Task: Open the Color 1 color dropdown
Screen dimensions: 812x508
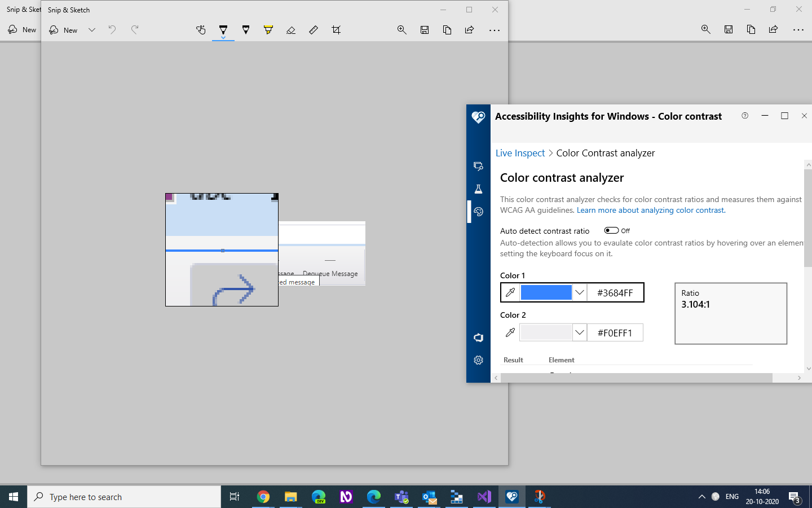Action: 580,292
